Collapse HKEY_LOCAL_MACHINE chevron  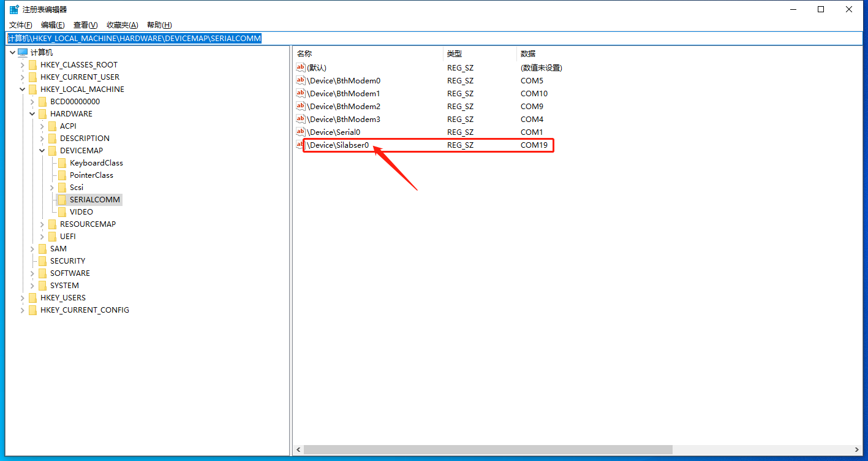23,90
